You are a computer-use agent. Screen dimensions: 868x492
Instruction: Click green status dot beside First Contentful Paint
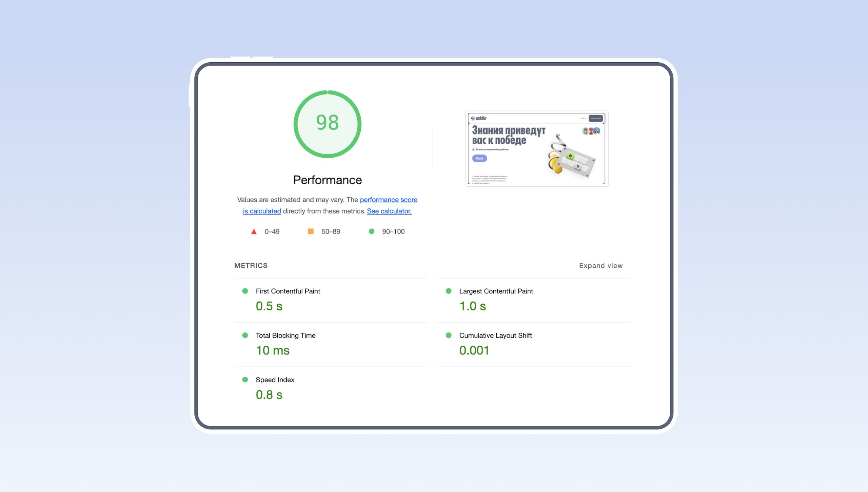(x=245, y=291)
